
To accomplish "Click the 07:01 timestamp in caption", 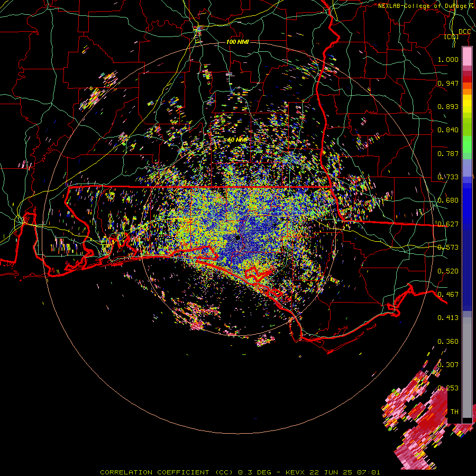I will (x=369, y=472).
